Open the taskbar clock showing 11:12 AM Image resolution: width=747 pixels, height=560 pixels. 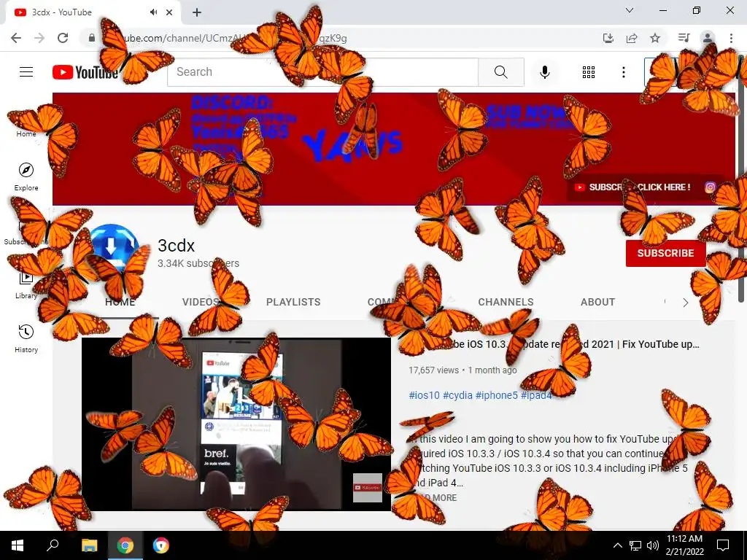684,545
